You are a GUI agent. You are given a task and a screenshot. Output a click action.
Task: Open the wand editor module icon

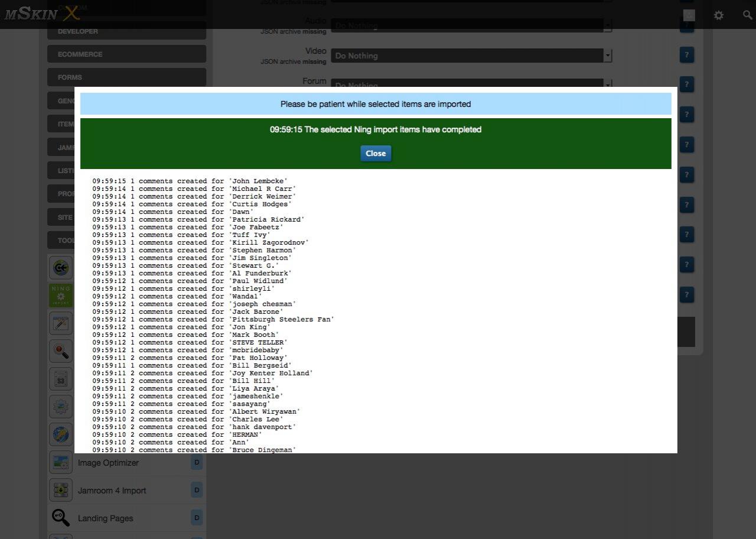coord(61,323)
